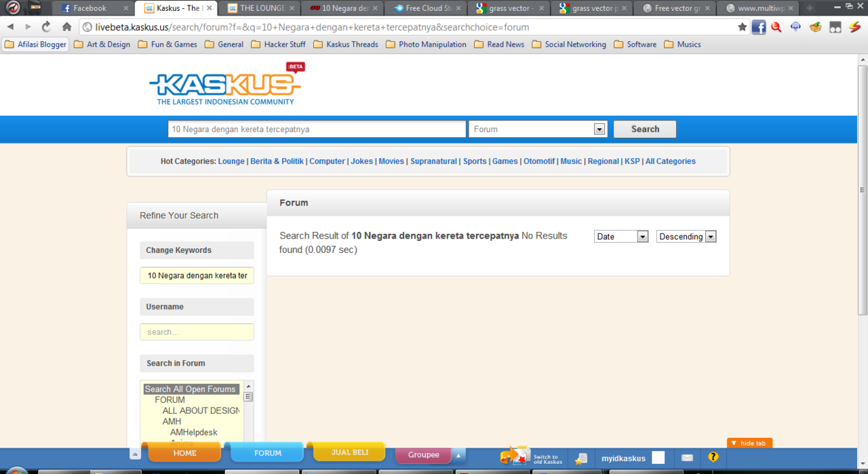This screenshot has width=868, height=474.
Task: Click the forum list scrollbar thumb
Action: click(248, 397)
